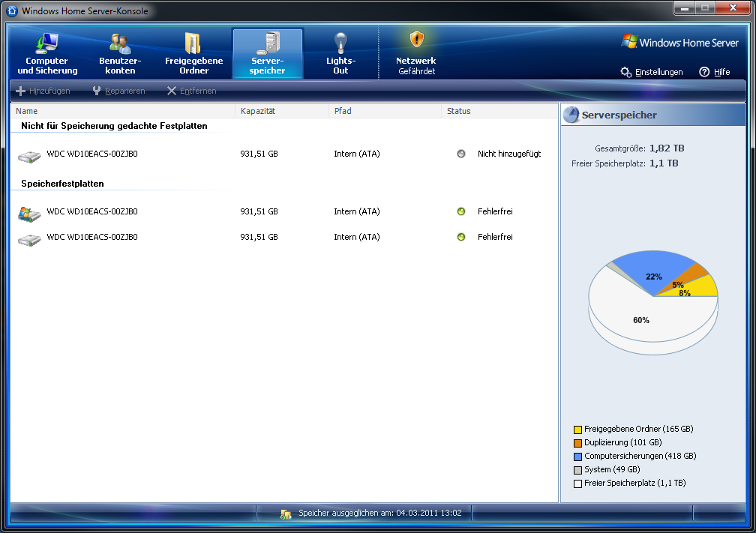Open the Computer und Sicherung tab

coord(47,53)
